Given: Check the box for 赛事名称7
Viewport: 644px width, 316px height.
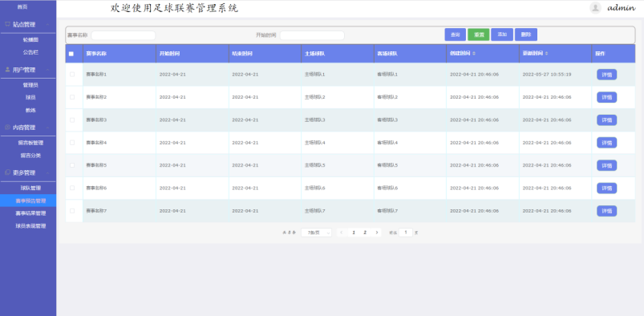Looking at the screenshot, I should click(x=72, y=211).
